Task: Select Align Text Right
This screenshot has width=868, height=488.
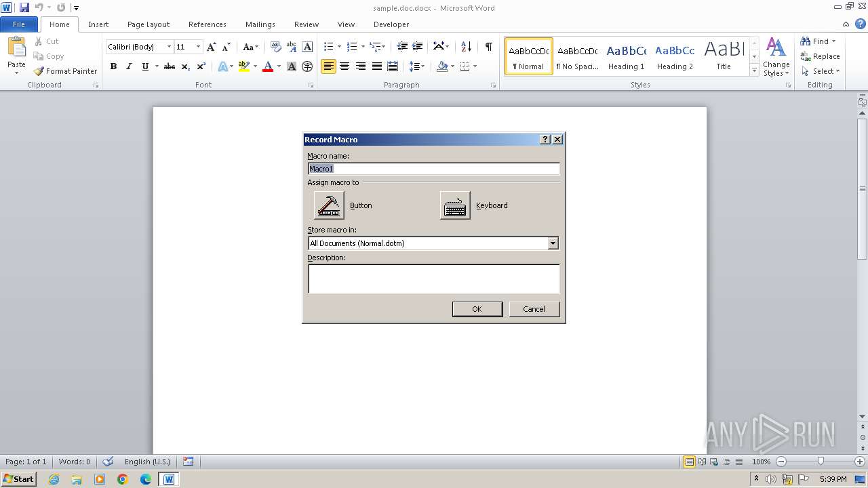Action: pyautogui.click(x=361, y=66)
